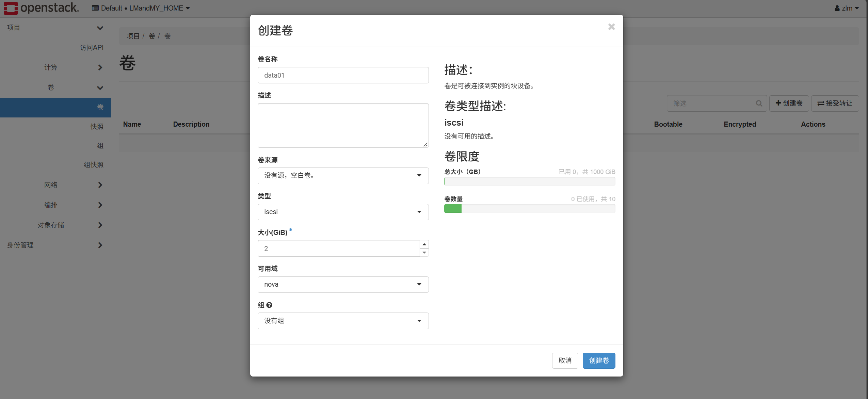
Task: Click the blue 创建卷 submit button
Action: click(599, 361)
